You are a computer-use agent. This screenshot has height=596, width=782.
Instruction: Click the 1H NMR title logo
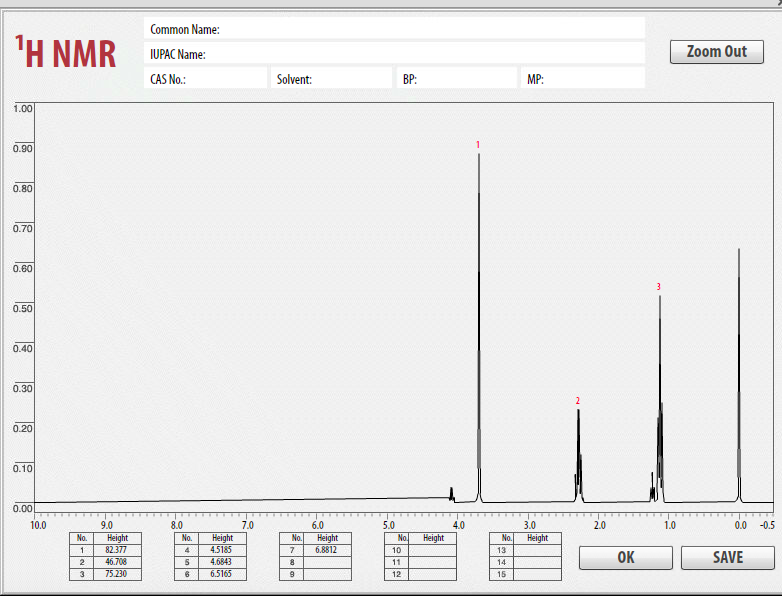tap(65, 52)
